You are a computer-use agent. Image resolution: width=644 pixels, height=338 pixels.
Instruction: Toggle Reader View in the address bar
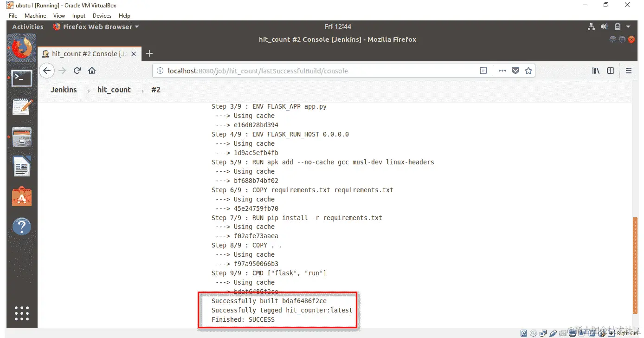click(x=483, y=71)
